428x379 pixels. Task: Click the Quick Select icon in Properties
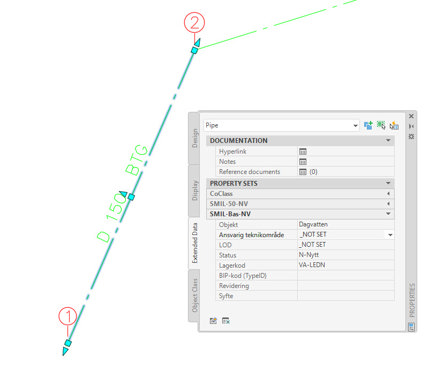click(394, 126)
